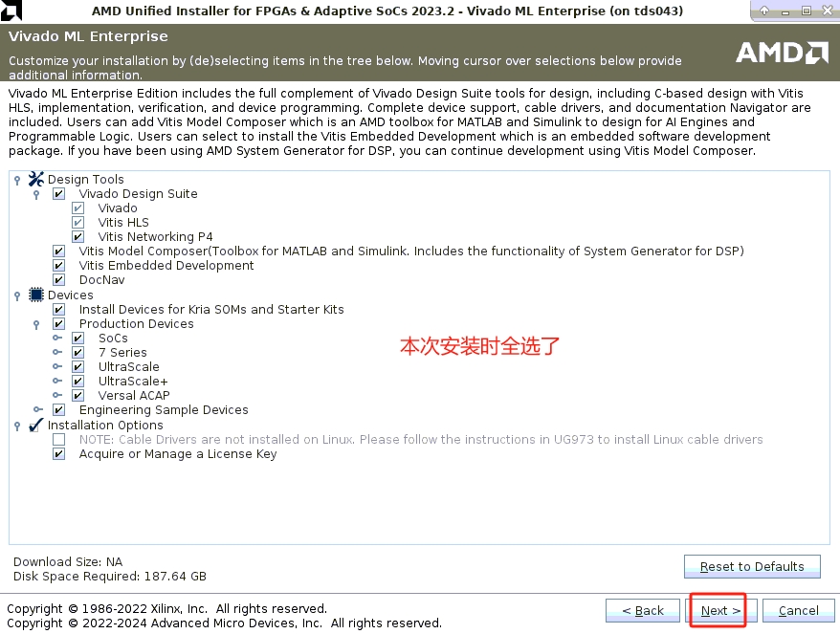Uncheck Vitis Networking P4

pyautogui.click(x=78, y=236)
